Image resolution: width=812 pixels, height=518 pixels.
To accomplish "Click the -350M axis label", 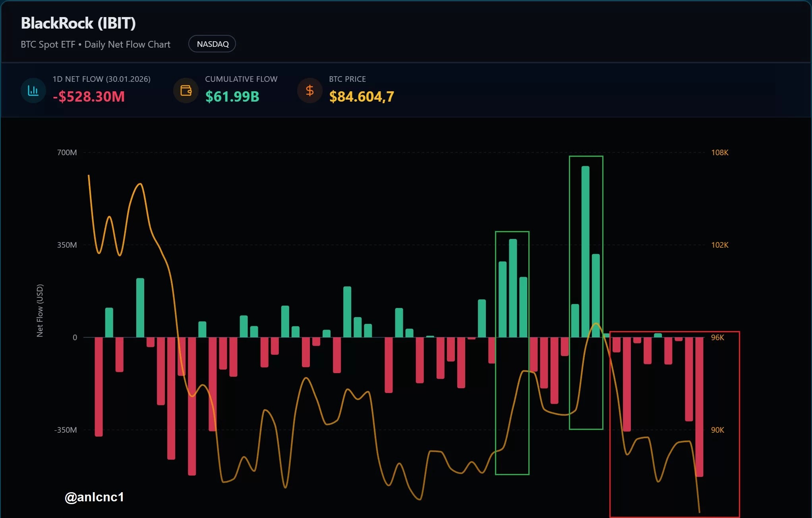I will 66,430.
